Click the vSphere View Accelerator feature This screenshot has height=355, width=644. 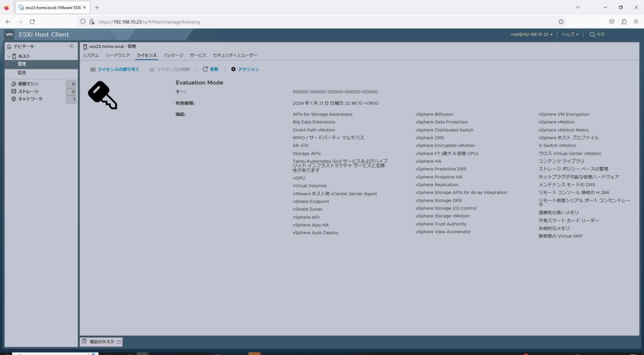[443, 232]
